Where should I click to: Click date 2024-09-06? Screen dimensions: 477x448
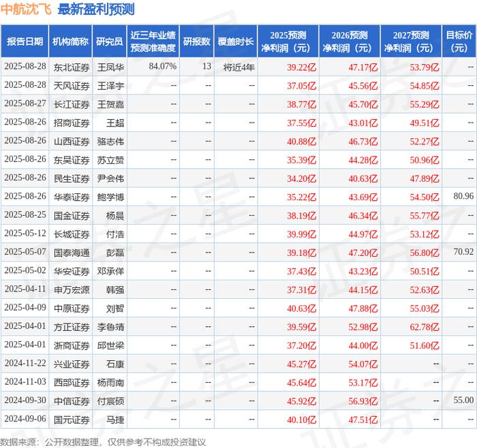pyautogui.click(x=25, y=419)
